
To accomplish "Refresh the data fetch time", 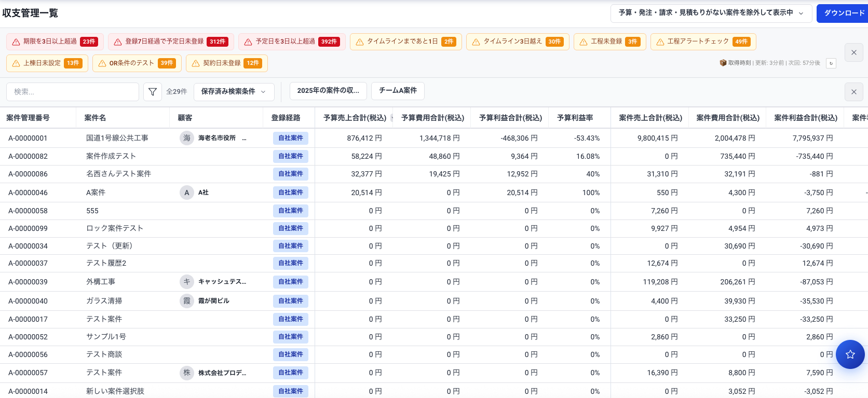I will click(831, 63).
